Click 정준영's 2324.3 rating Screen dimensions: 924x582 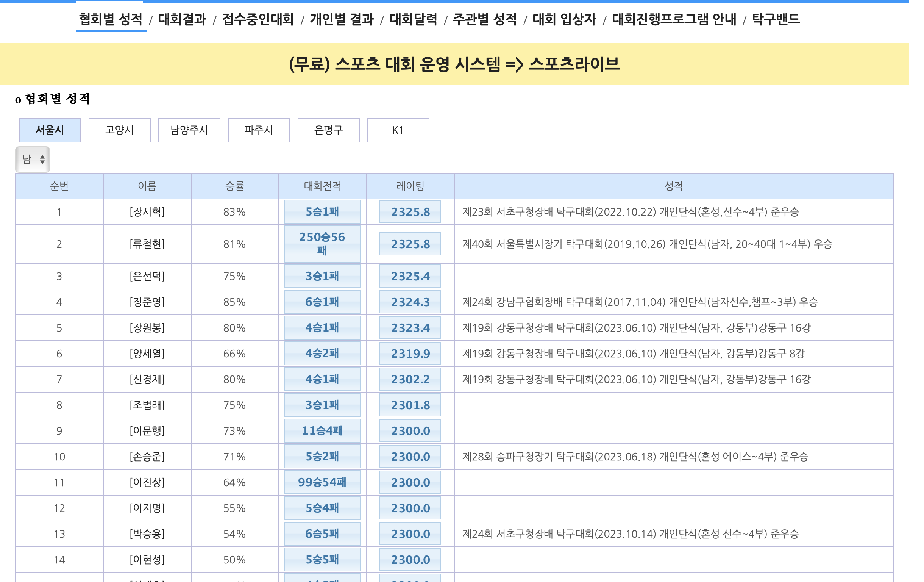410,302
